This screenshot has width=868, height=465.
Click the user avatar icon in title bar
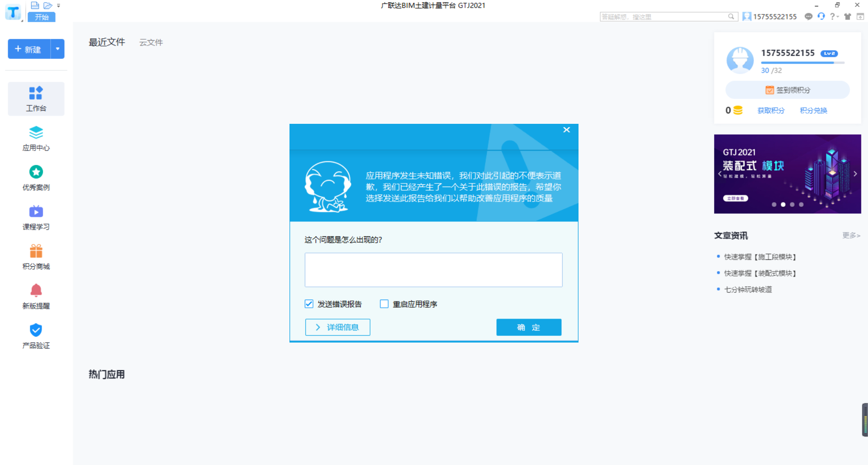[x=747, y=17]
